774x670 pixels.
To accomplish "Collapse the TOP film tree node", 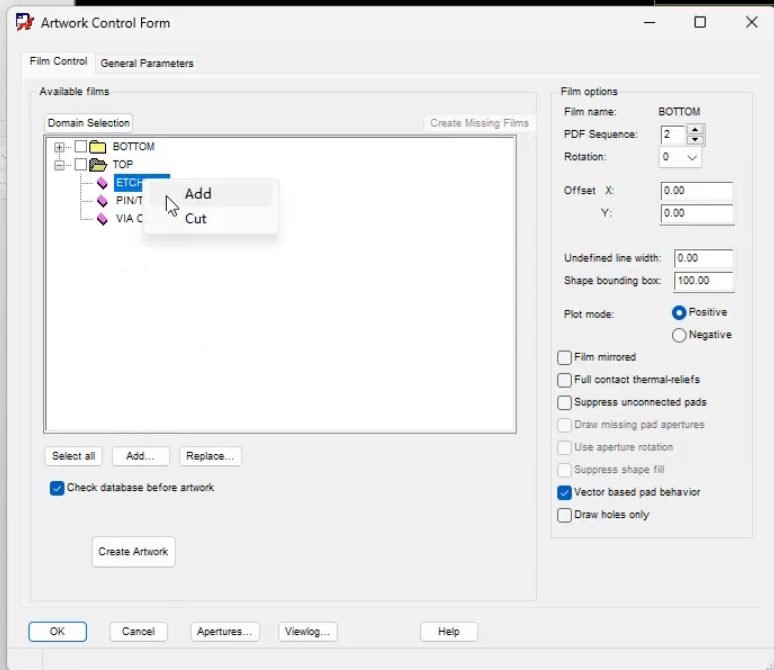I will click(x=59, y=165).
